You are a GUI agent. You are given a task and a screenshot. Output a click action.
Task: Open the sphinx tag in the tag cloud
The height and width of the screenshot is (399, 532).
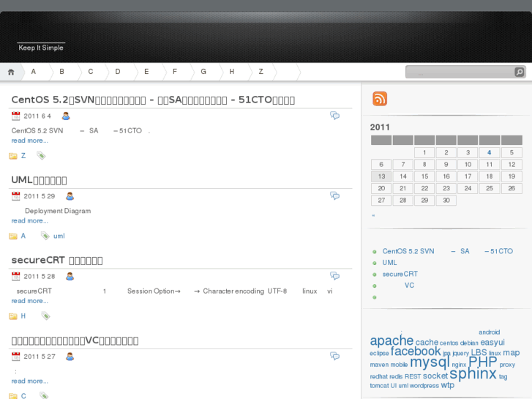tap(473, 374)
